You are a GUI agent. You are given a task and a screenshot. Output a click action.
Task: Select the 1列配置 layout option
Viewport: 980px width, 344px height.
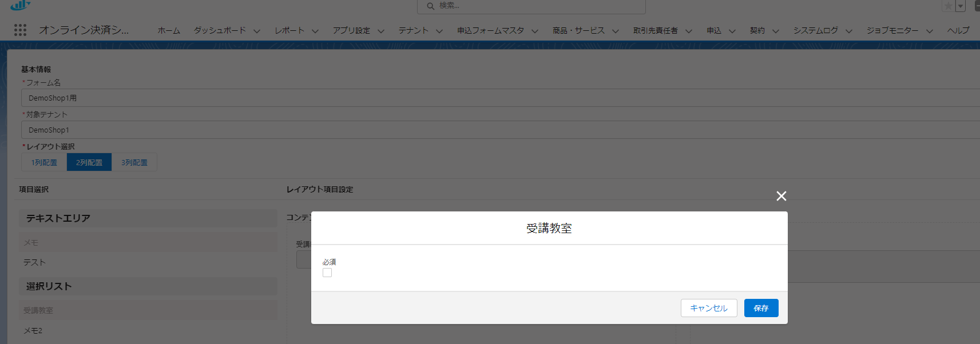(44, 162)
